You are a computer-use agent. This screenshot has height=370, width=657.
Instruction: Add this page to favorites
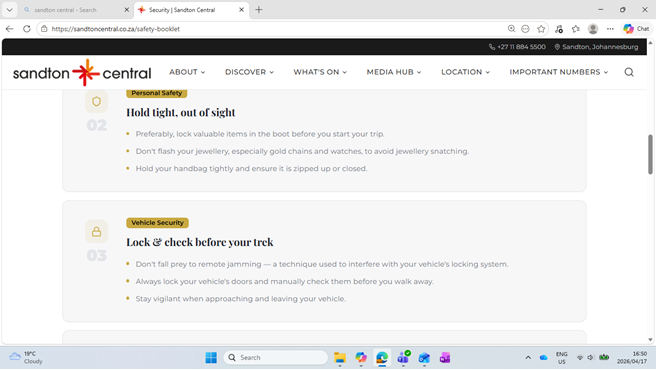541,29
